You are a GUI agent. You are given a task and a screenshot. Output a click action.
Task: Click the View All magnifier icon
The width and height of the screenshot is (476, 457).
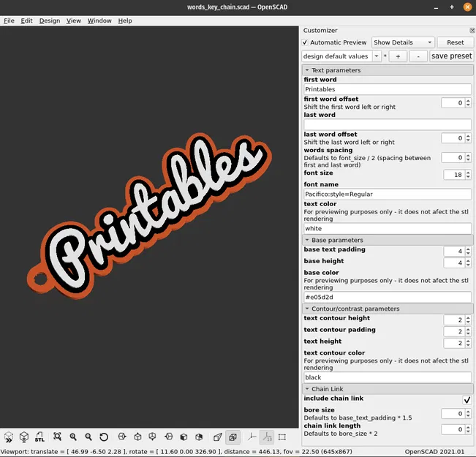[x=57, y=437]
